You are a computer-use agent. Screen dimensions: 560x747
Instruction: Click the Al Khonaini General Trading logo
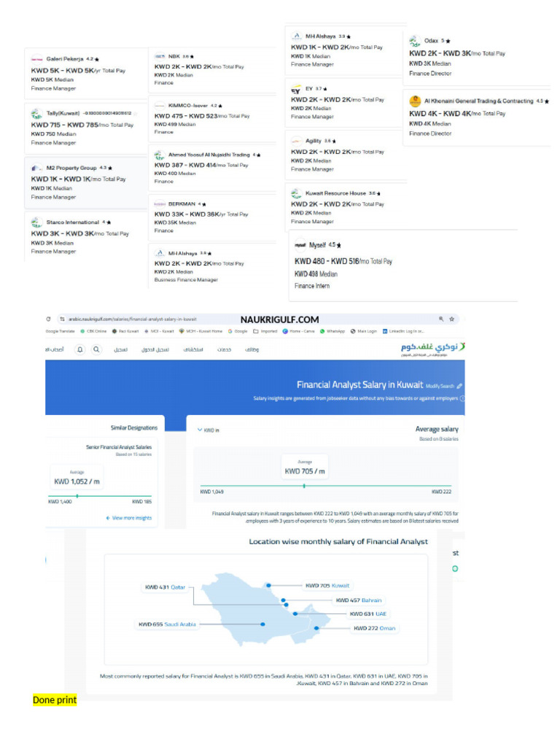[415, 101]
